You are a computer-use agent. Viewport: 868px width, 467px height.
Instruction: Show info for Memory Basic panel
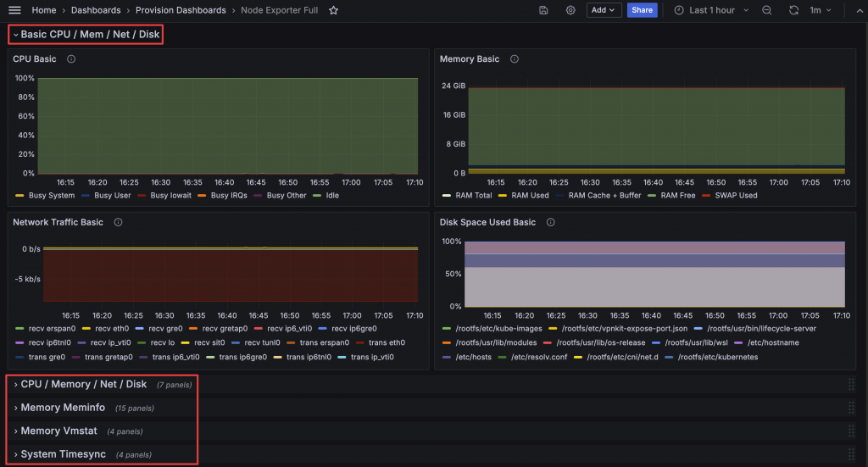pyautogui.click(x=515, y=58)
